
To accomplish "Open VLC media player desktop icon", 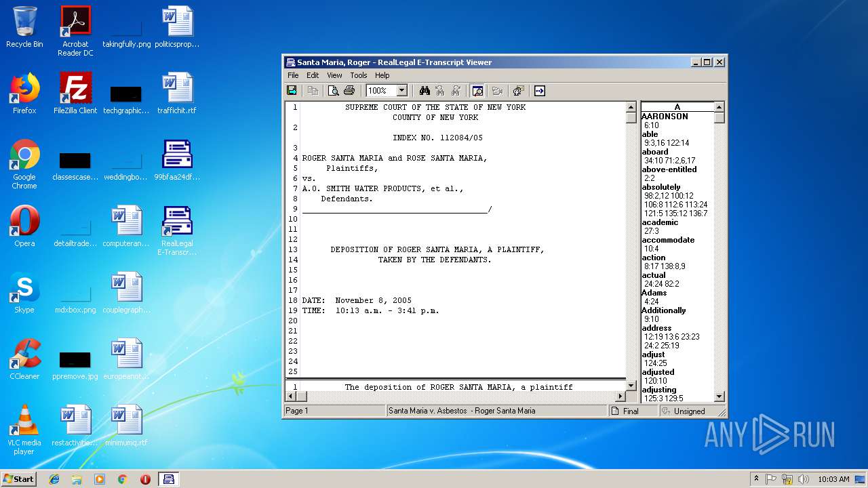I will click(24, 430).
